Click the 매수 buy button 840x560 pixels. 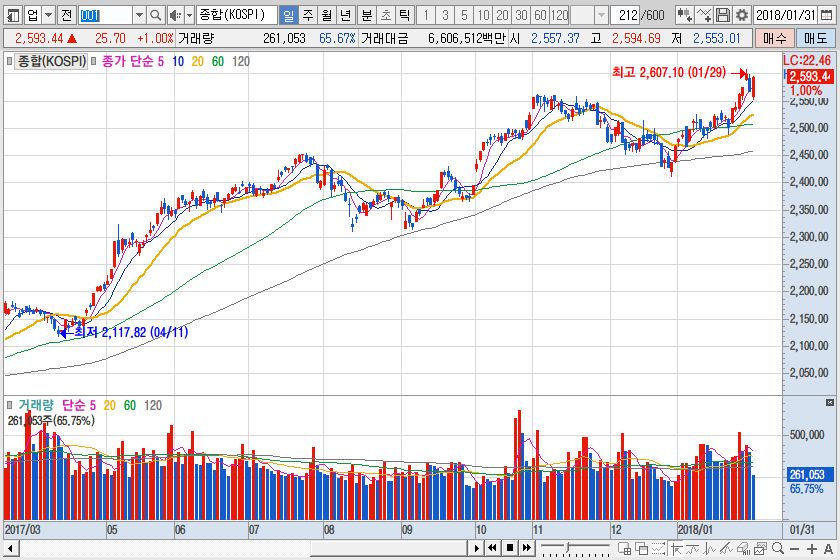(774, 37)
